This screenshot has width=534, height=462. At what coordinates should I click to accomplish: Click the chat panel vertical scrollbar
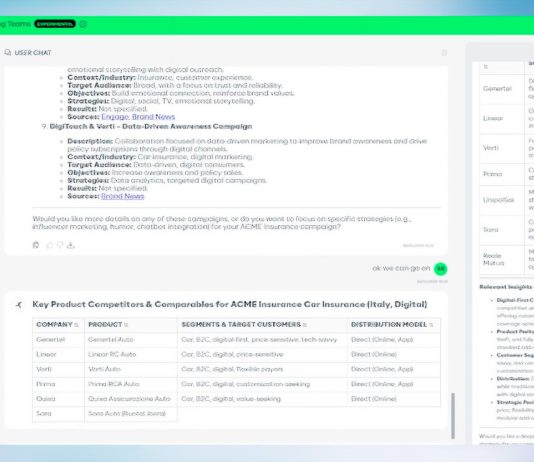tap(453, 416)
